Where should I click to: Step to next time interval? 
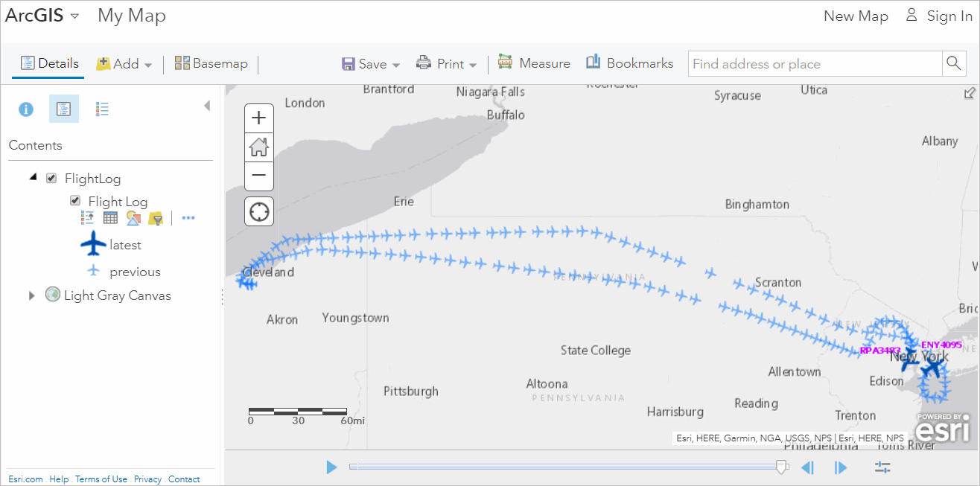pos(841,467)
